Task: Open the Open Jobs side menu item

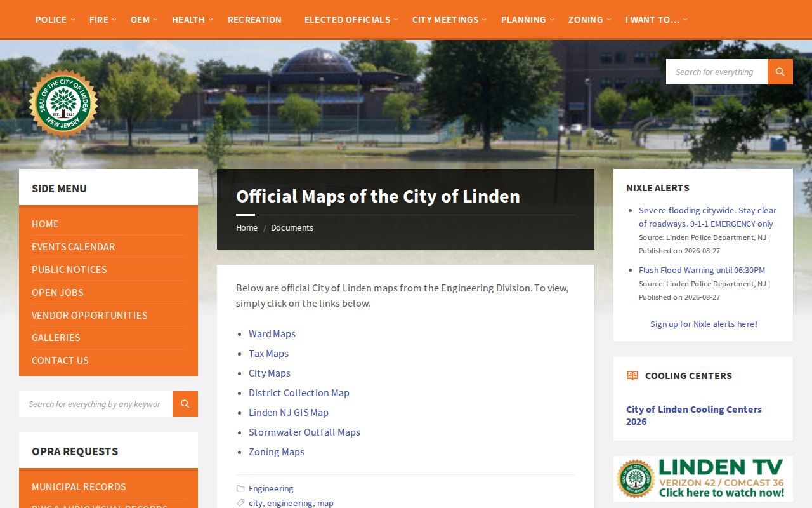Action: click(x=58, y=293)
